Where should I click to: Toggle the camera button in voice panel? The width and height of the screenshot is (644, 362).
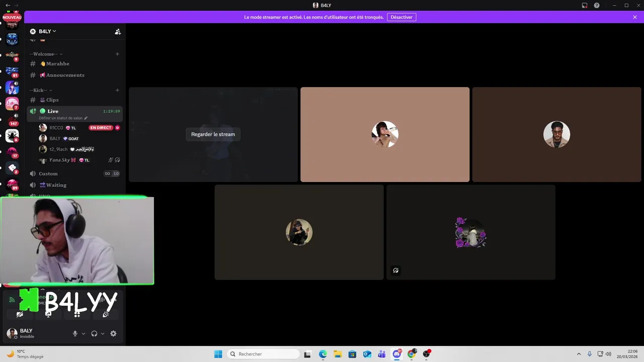(x=20, y=314)
